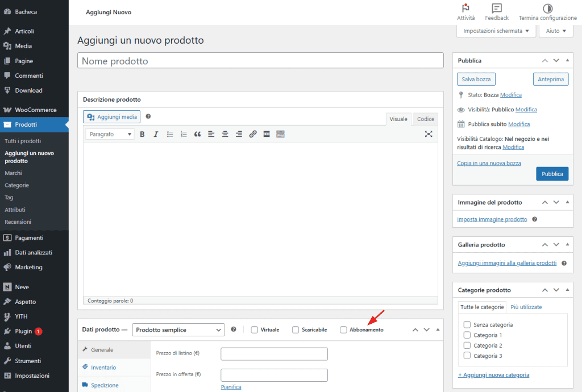Apply italic formatting in the editor
Image resolution: width=582 pixels, height=392 pixels.
click(156, 134)
